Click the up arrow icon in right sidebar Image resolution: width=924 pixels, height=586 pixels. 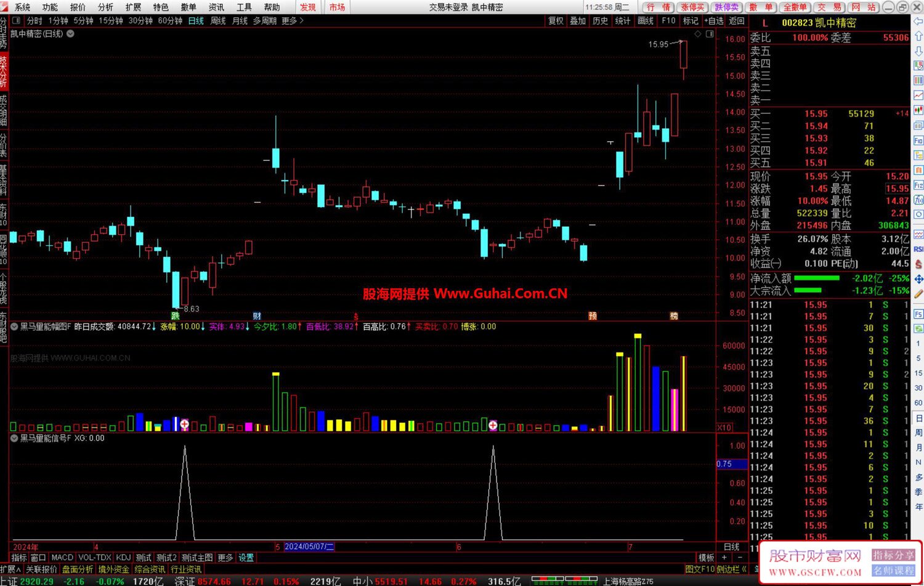(918, 36)
